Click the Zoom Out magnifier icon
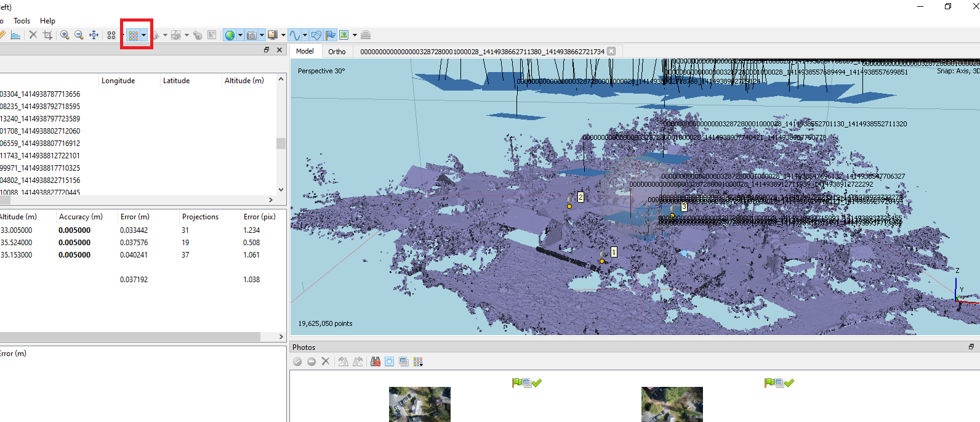Screen dimensions: 980x422 [79, 35]
